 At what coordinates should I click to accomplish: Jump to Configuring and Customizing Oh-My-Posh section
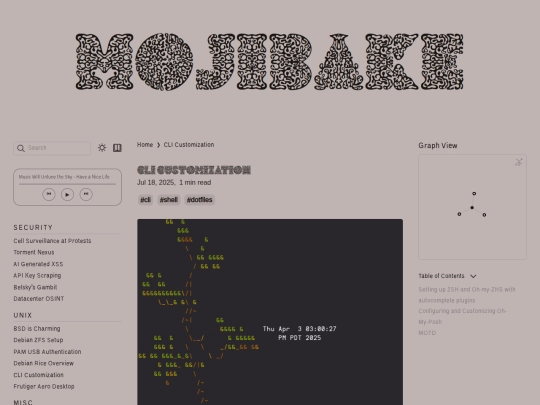(462, 316)
